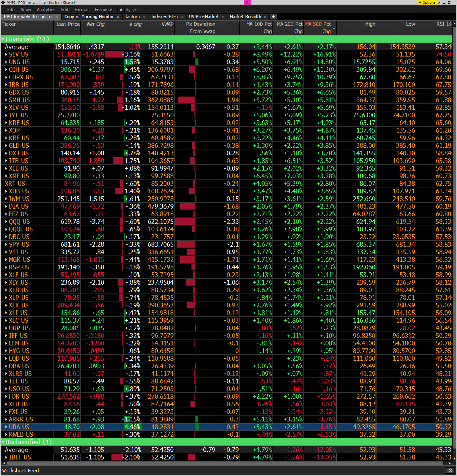Expand the SLV US ticker row
This screenshot has width=457, height=476.
click(6, 55)
